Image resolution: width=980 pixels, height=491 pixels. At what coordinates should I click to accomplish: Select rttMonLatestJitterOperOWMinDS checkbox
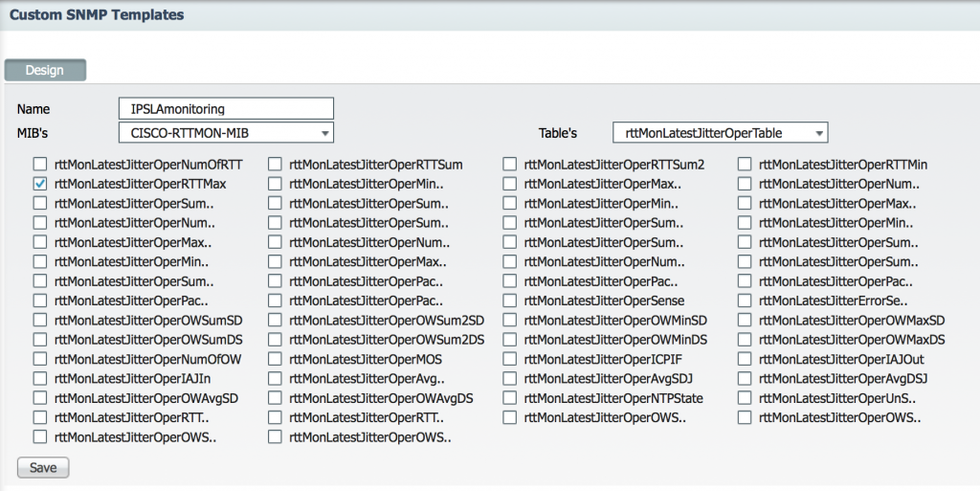tap(510, 340)
